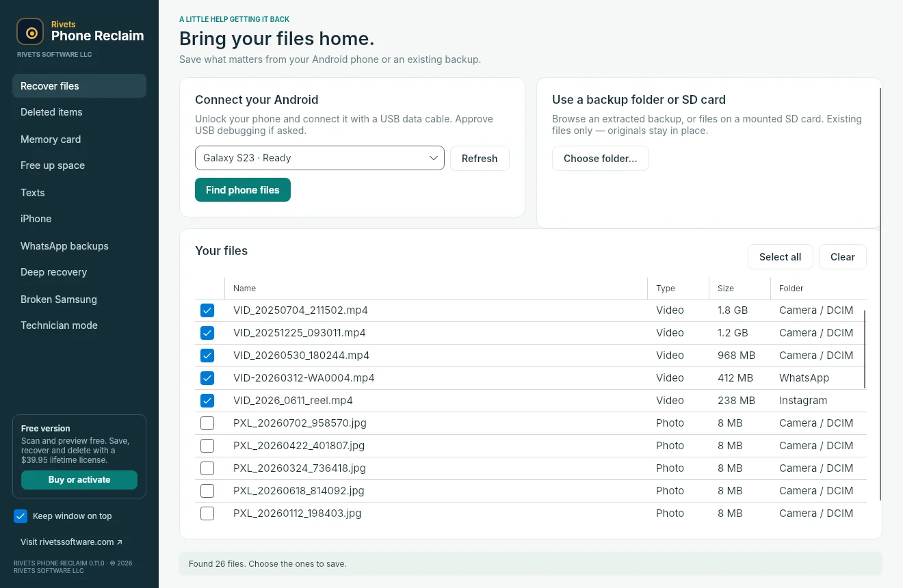Sort by the Name column header
Viewport: 903px width, 588px height.
coord(436,289)
